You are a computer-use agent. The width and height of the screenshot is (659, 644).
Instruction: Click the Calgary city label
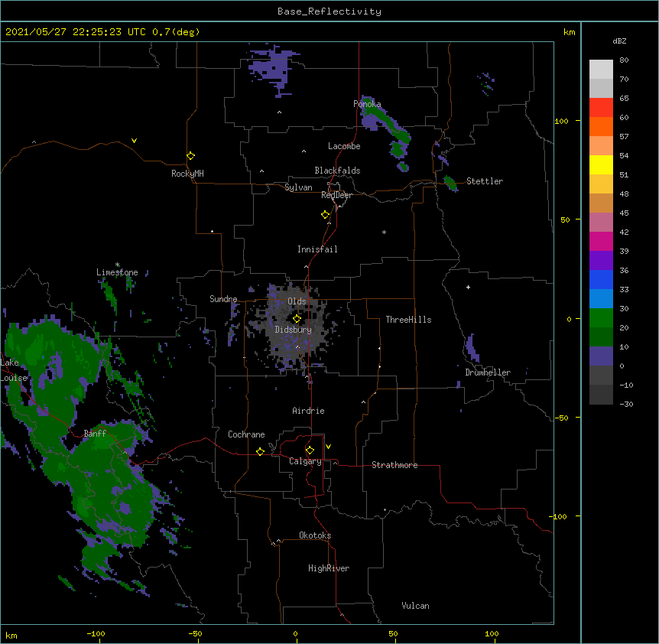point(305,461)
